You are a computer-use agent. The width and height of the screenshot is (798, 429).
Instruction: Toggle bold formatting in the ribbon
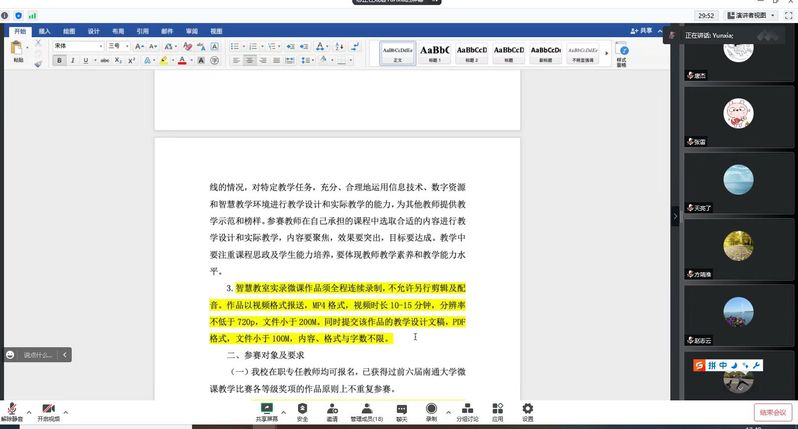59,61
